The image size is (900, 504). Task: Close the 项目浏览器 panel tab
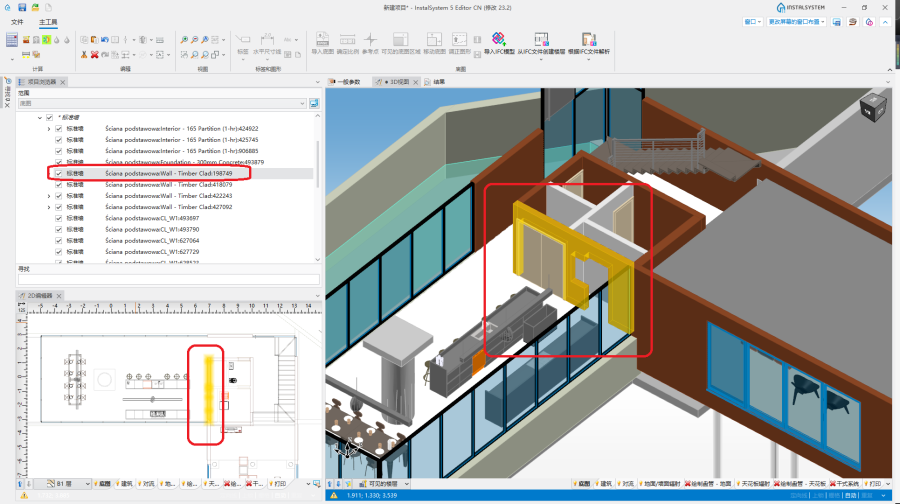point(63,82)
